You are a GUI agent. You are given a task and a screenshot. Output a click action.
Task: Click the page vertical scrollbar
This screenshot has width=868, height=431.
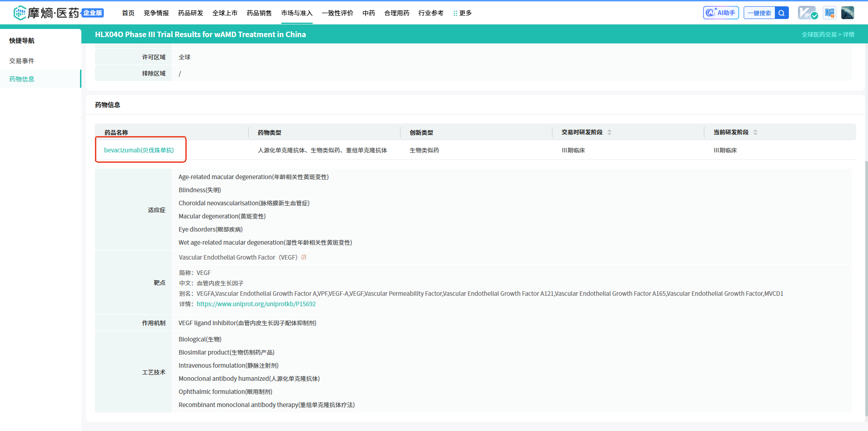pos(866,289)
